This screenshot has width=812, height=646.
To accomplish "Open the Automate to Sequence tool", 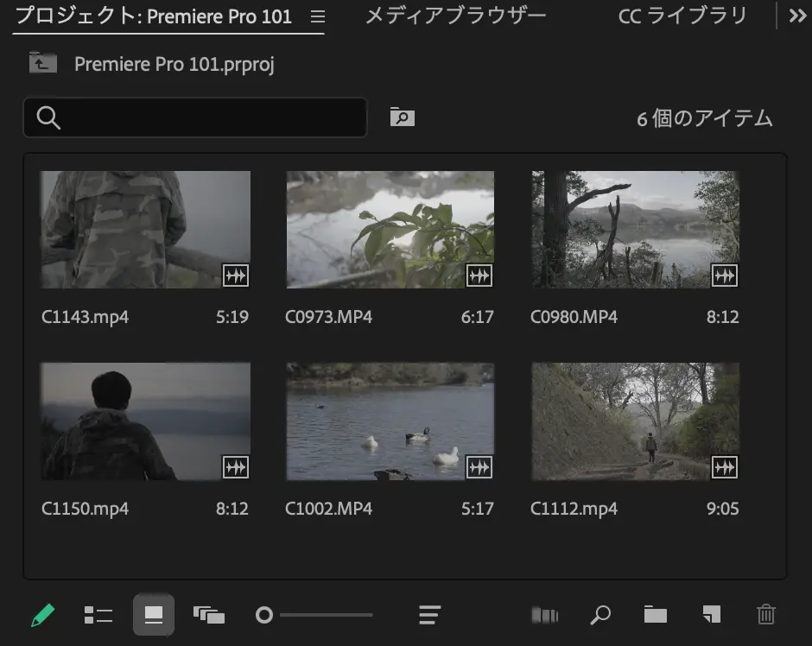I will (545, 615).
